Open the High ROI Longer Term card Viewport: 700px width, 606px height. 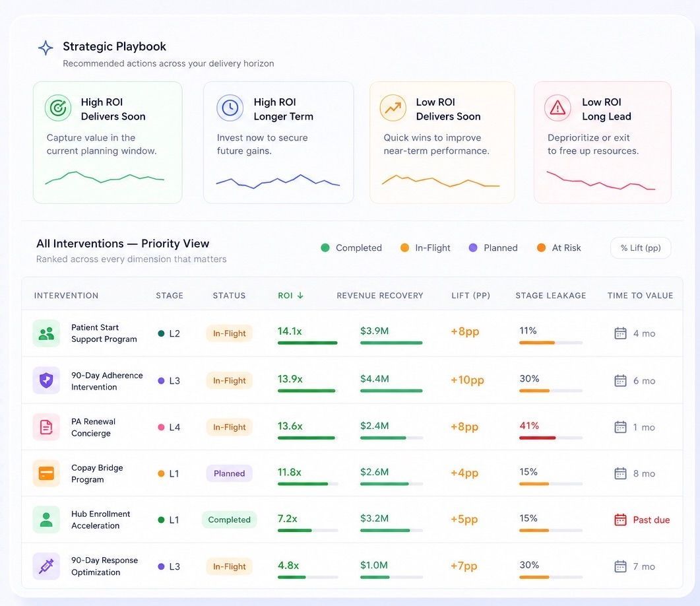[x=278, y=142]
